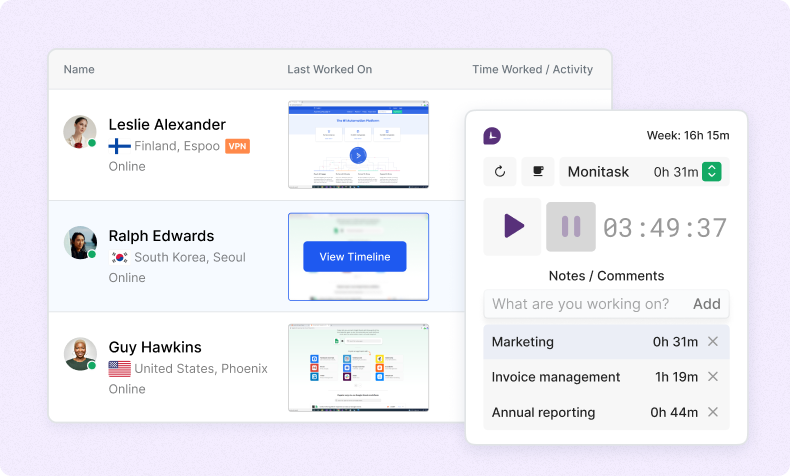Image resolution: width=790 pixels, height=476 pixels.
Task: Click the name Guy Hawkins
Action: [x=155, y=347]
